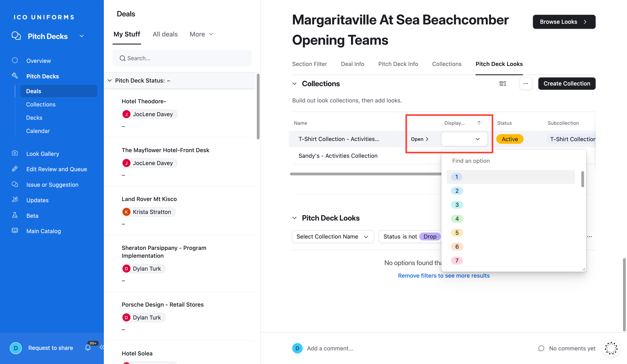
Task: Collapse the Pitch Deck Status group
Action: coord(110,80)
